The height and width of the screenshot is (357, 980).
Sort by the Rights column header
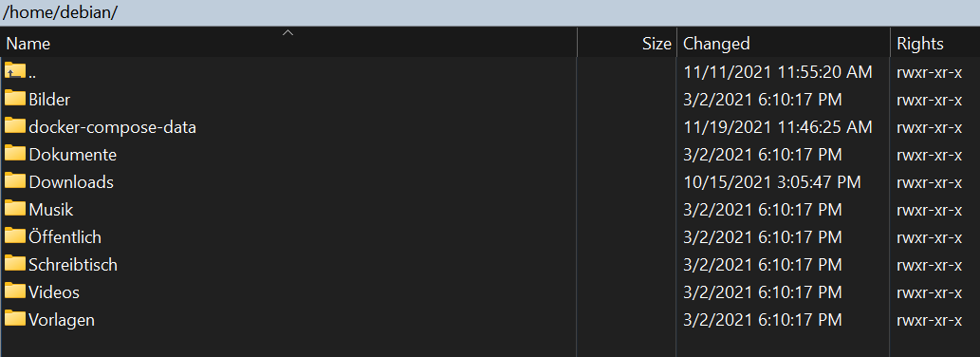935,43
